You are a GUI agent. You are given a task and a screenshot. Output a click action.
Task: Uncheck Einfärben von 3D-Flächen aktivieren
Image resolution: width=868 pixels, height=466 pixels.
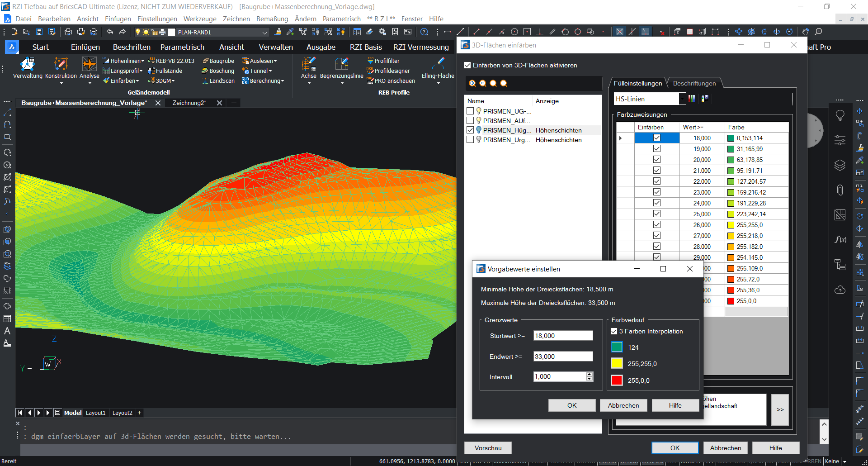point(468,65)
